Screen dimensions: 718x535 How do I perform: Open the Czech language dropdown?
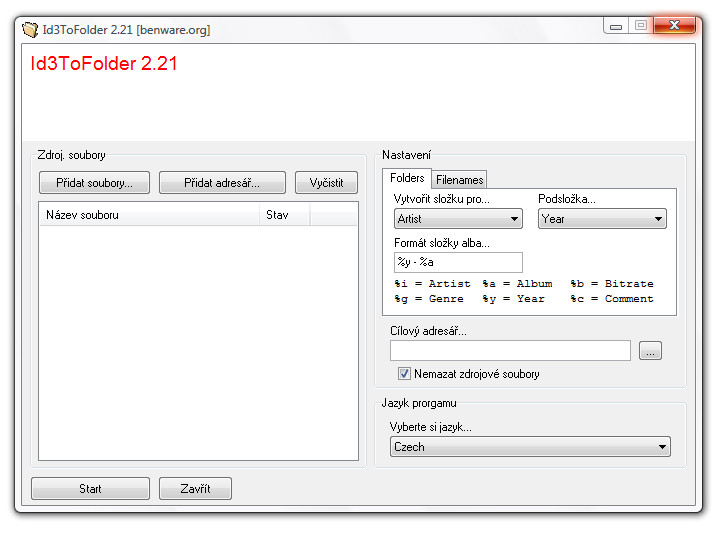[530, 447]
